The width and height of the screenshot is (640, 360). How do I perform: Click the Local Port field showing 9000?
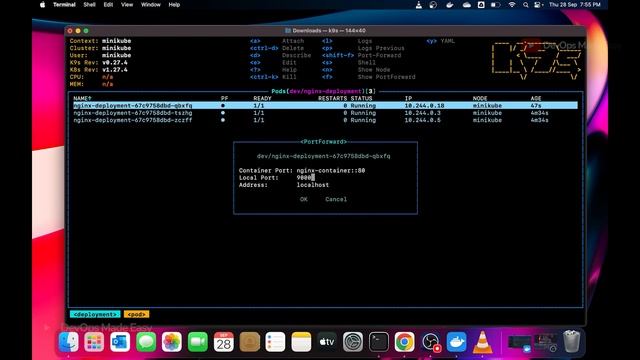pyautogui.click(x=306, y=178)
